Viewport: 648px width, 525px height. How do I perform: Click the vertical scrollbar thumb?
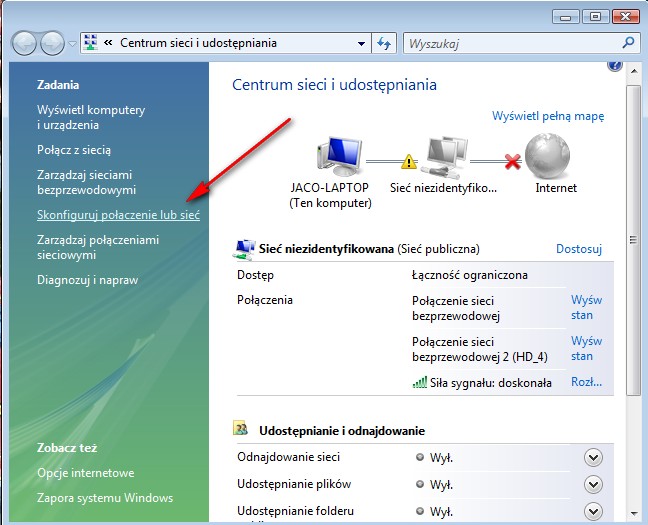coord(632,240)
